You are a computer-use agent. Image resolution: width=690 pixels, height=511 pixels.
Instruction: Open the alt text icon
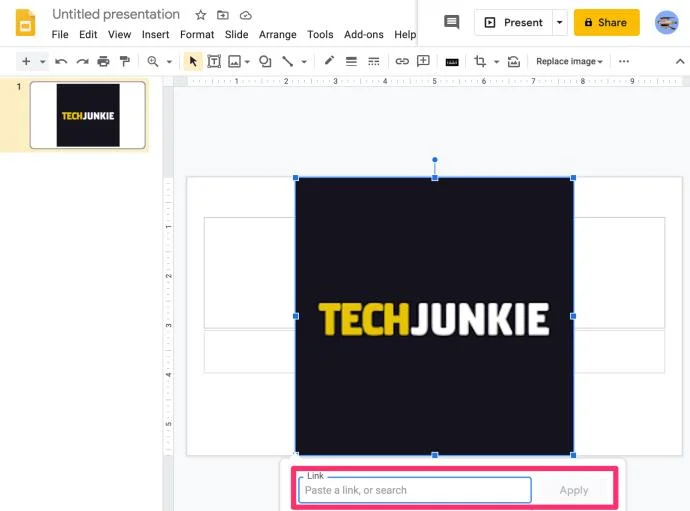pyautogui.click(x=452, y=62)
